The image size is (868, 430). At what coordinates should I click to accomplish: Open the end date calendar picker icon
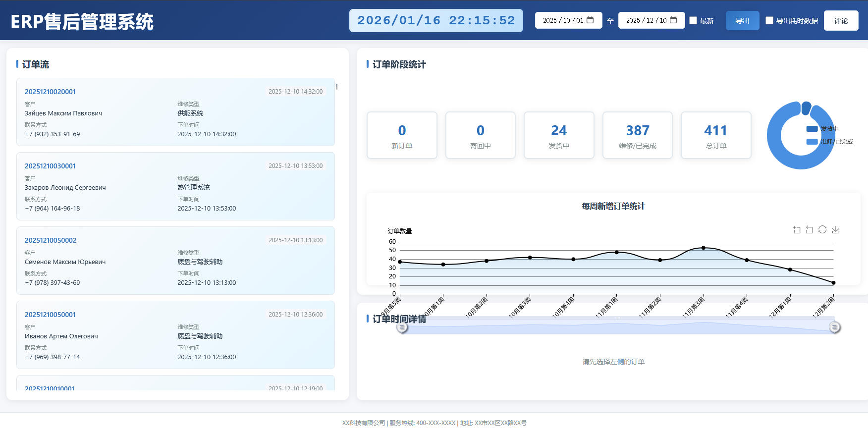(673, 20)
